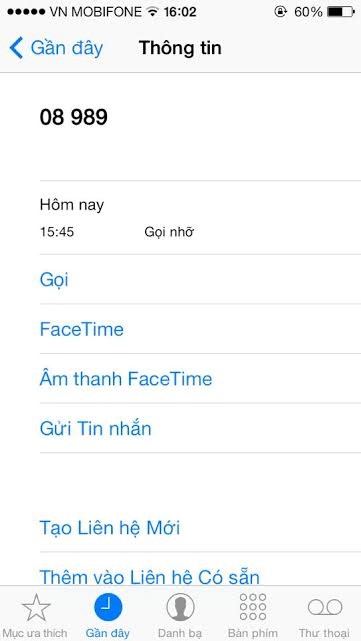This screenshot has height=641, width=361.
Task: Open the Mục ưa thích star icon
Action: tap(36, 607)
